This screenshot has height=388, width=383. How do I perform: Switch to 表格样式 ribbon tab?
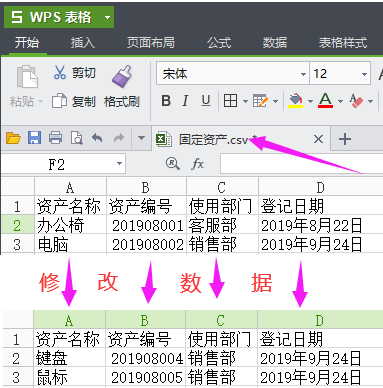(343, 42)
